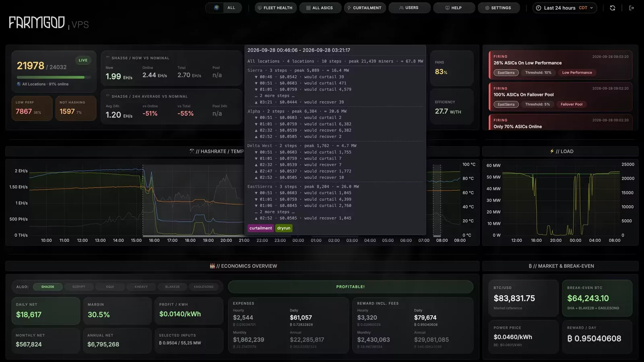Click the refresh icon in top bar

coord(612,8)
